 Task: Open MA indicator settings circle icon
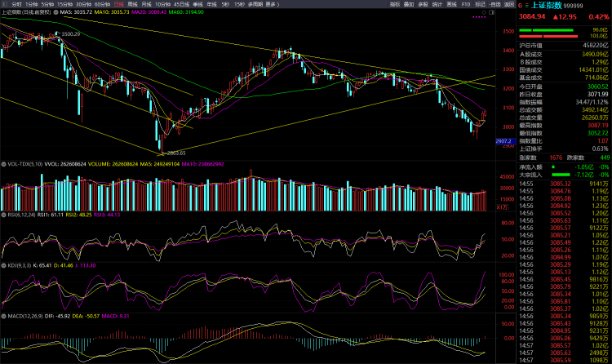pos(55,12)
